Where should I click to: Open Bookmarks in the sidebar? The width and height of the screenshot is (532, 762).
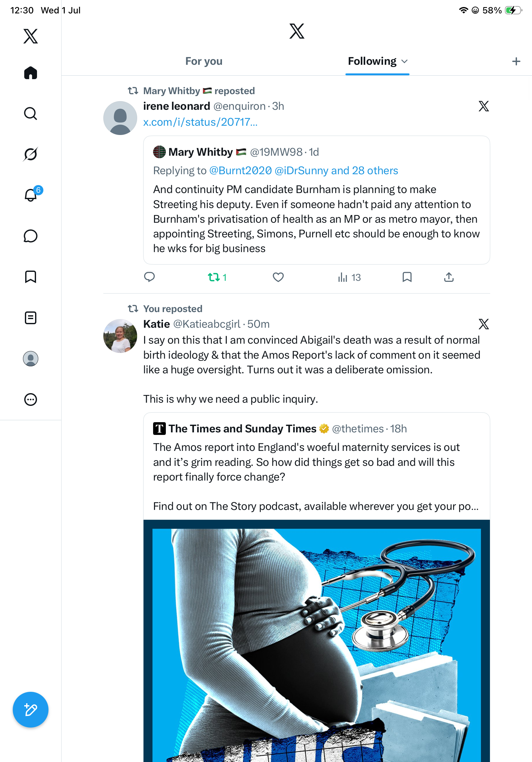(31, 277)
